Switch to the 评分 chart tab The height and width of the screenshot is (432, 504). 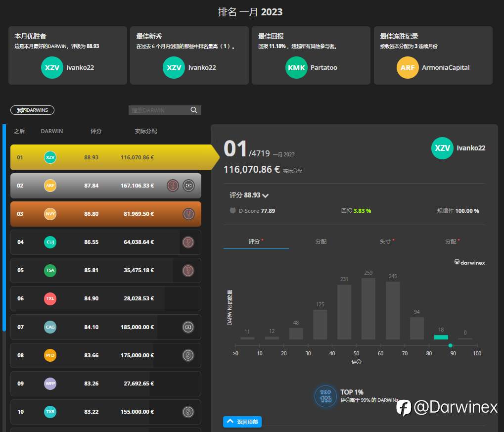256,241
